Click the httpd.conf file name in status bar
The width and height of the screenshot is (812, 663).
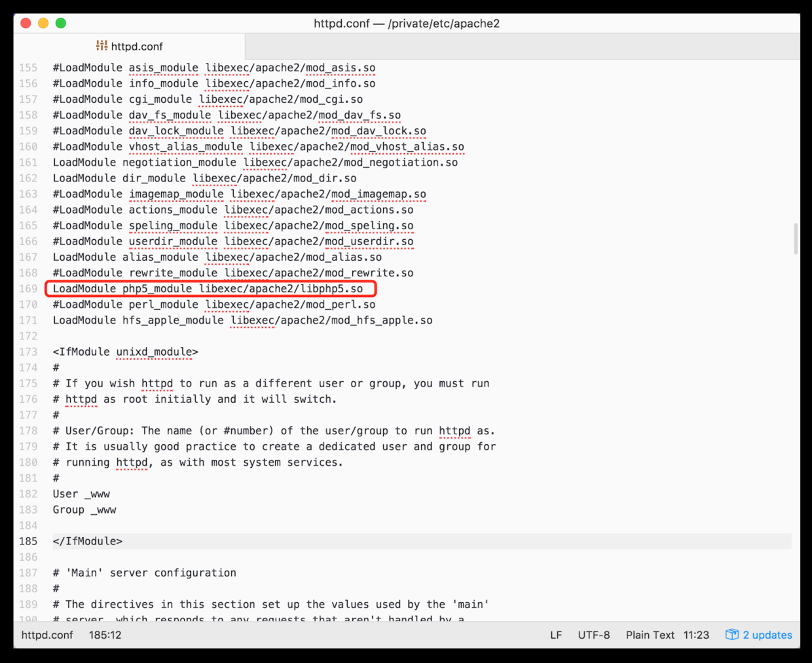pyautogui.click(x=47, y=635)
